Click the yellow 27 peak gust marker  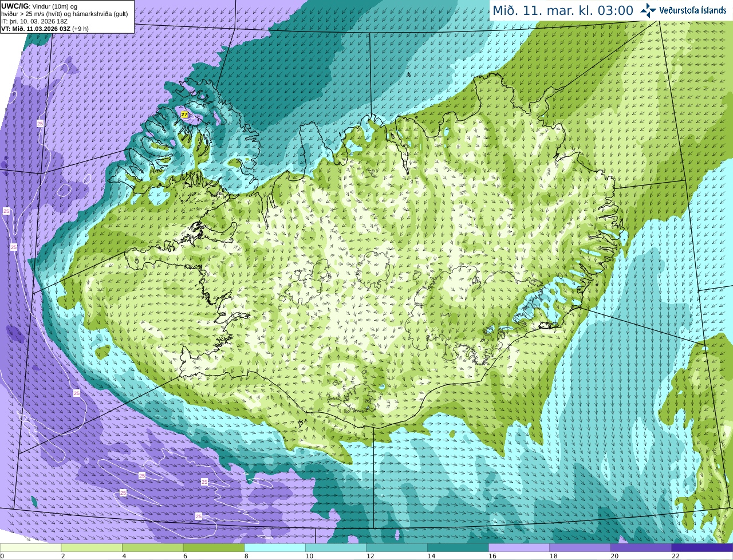coord(184,115)
